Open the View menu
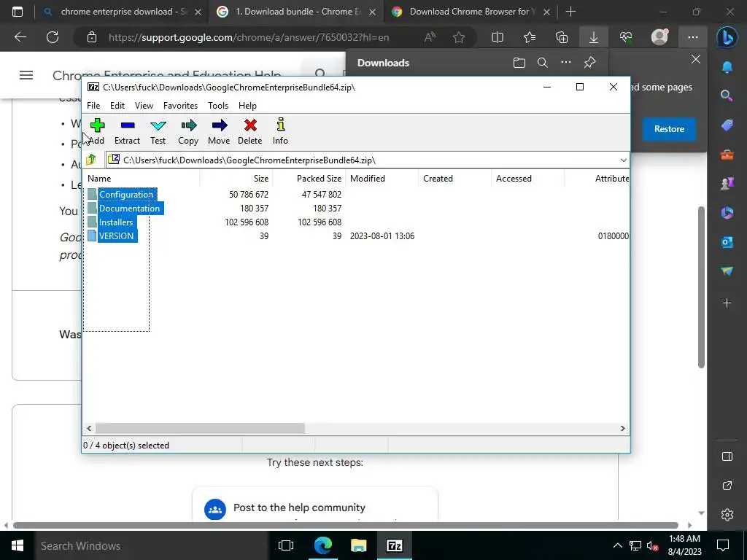The height and width of the screenshot is (560, 747). [144, 106]
